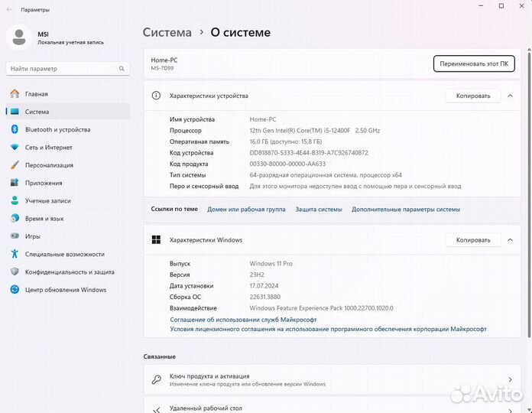The height and width of the screenshot is (413, 532).
Task: Maximize the Параметры window
Action: (501, 6)
